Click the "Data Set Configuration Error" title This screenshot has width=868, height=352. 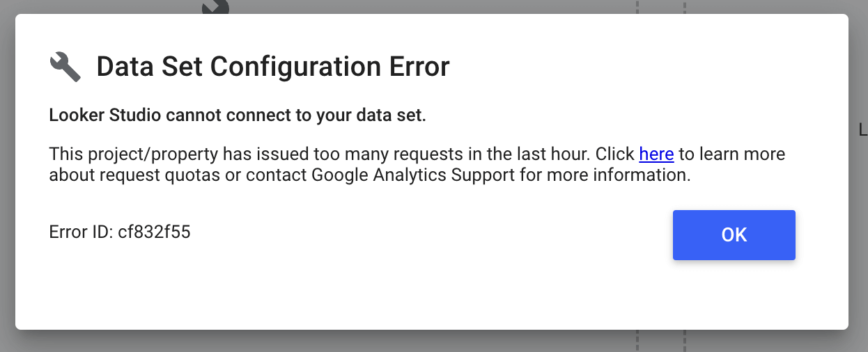[x=272, y=67]
